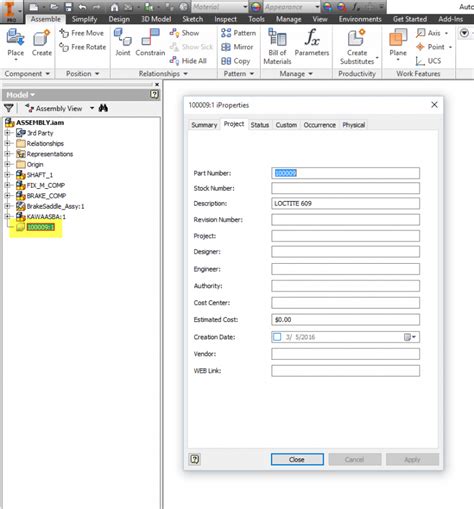
Task: Expand the SHAFT_1 tree node
Action: click(x=7, y=174)
